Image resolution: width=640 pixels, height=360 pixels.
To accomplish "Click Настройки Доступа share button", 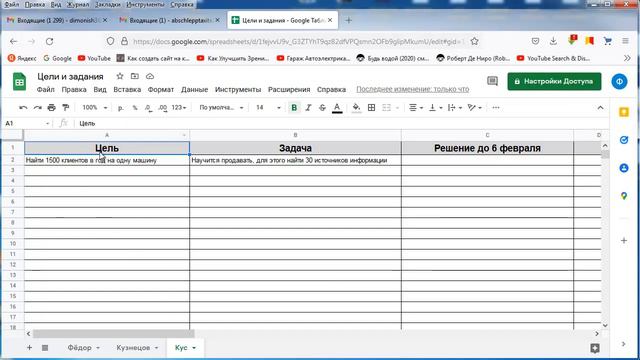I will [554, 81].
